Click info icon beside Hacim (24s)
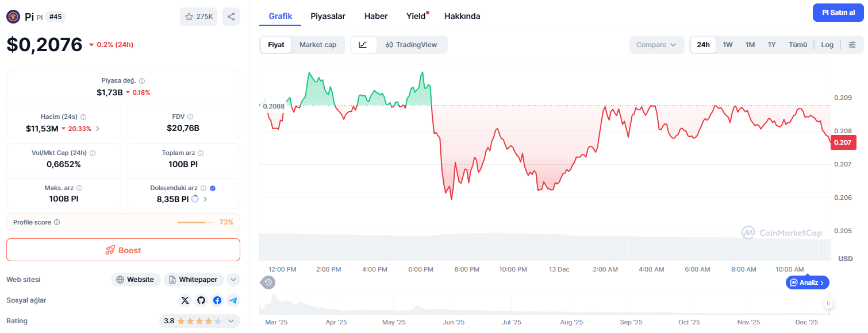The width and height of the screenshot is (868, 333). [x=83, y=117]
